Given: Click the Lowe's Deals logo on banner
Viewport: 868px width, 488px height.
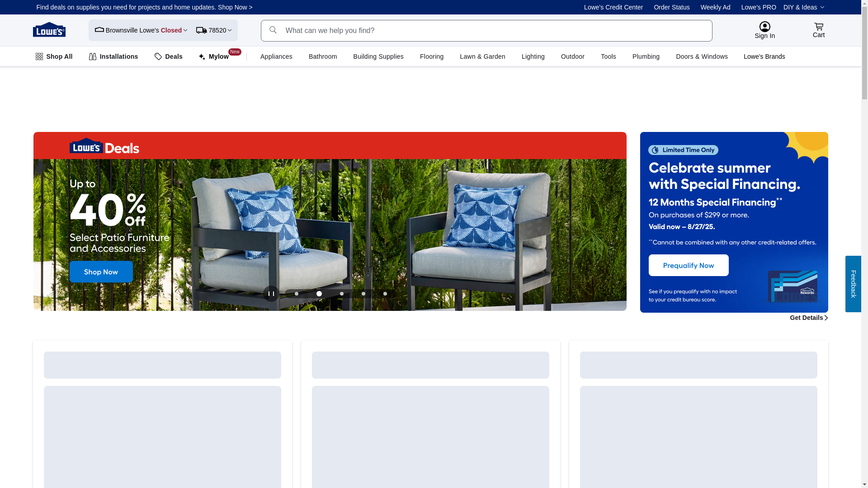Looking at the screenshot, I should (104, 146).
